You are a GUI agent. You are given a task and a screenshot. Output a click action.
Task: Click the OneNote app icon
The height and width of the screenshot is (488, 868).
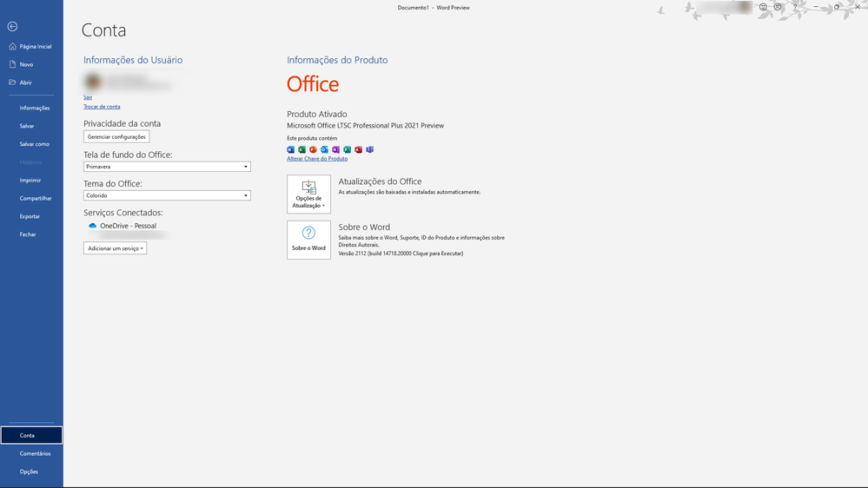(x=336, y=149)
